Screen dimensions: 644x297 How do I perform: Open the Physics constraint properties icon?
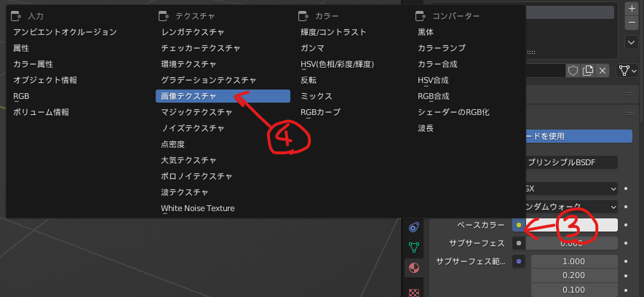click(414, 227)
